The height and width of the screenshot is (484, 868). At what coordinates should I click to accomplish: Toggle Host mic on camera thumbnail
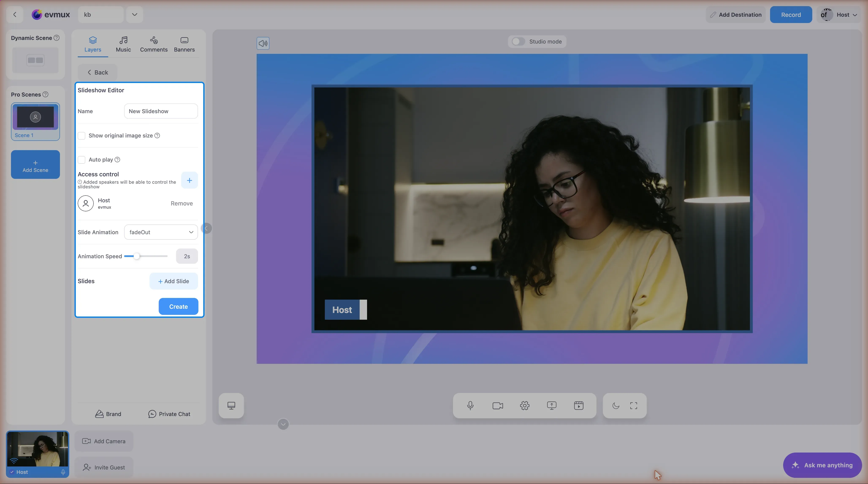click(63, 472)
